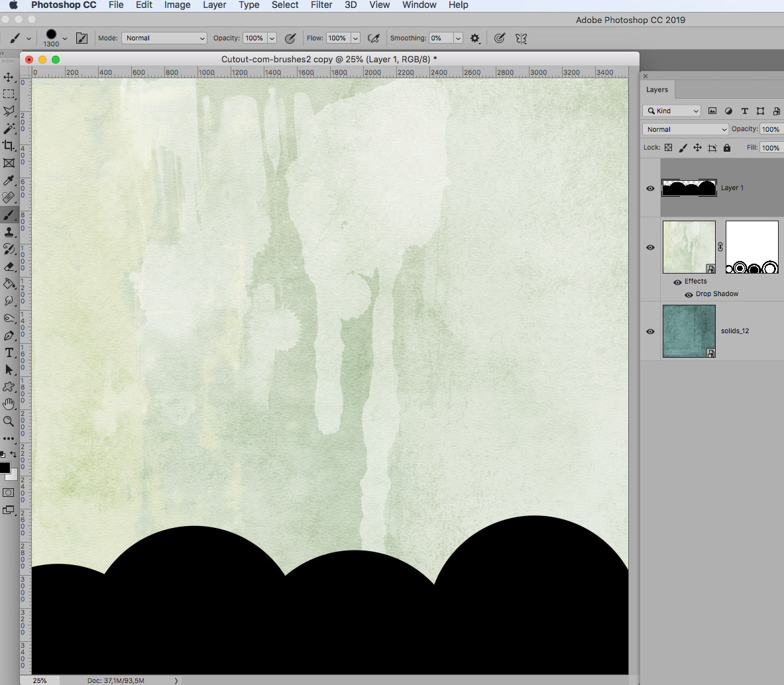Open the status bar info arrow
The image size is (784, 685).
point(176,680)
